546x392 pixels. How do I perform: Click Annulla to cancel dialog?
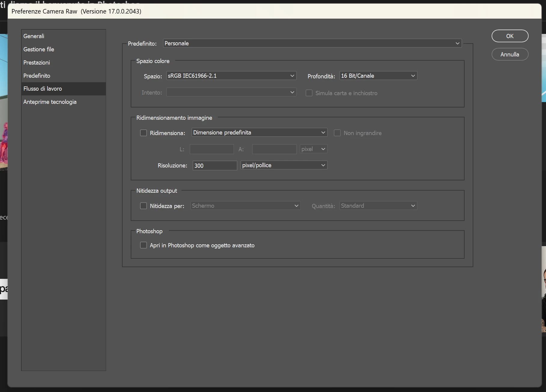pyautogui.click(x=510, y=54)
